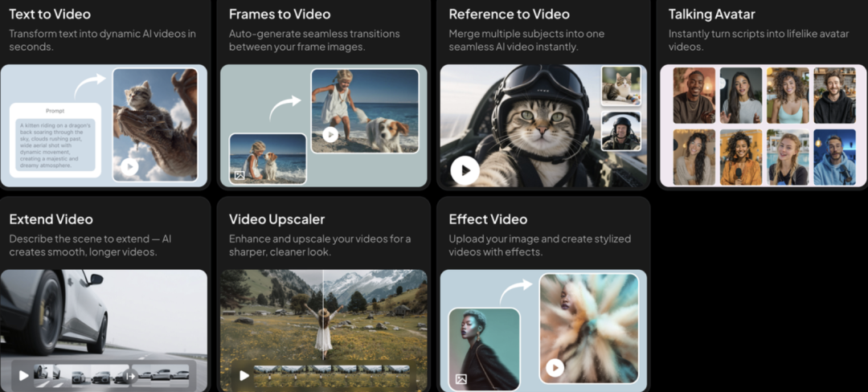This screenshot has height=392, width=868.
Task: Click the extend arrow icon in the car timeline
Action: [131, 374]
